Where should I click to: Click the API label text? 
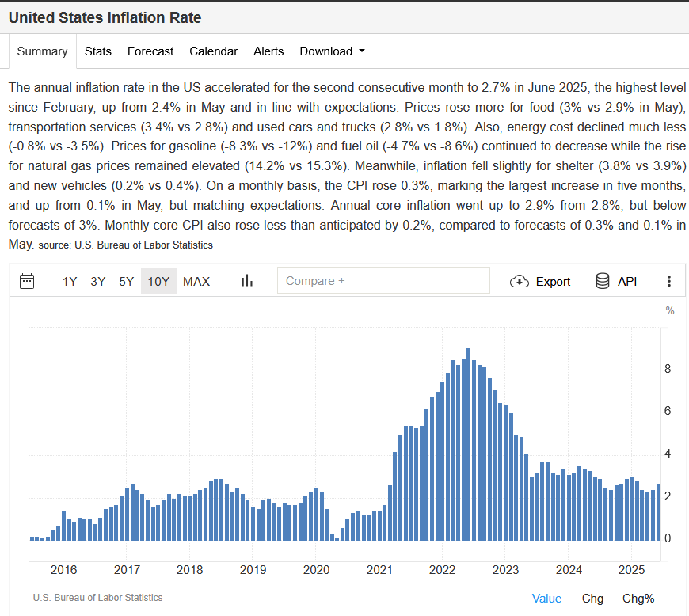pyautogui.click(x=627, y=282)
